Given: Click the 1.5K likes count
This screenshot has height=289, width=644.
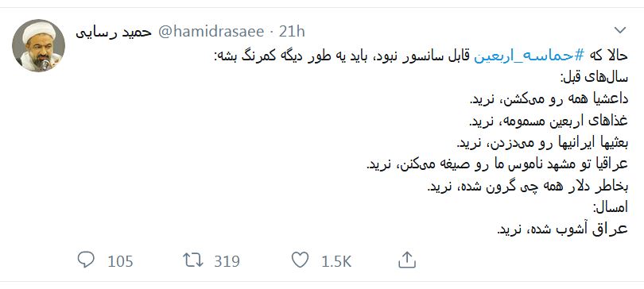Looking at the screenshot, I should click(336, 261).
